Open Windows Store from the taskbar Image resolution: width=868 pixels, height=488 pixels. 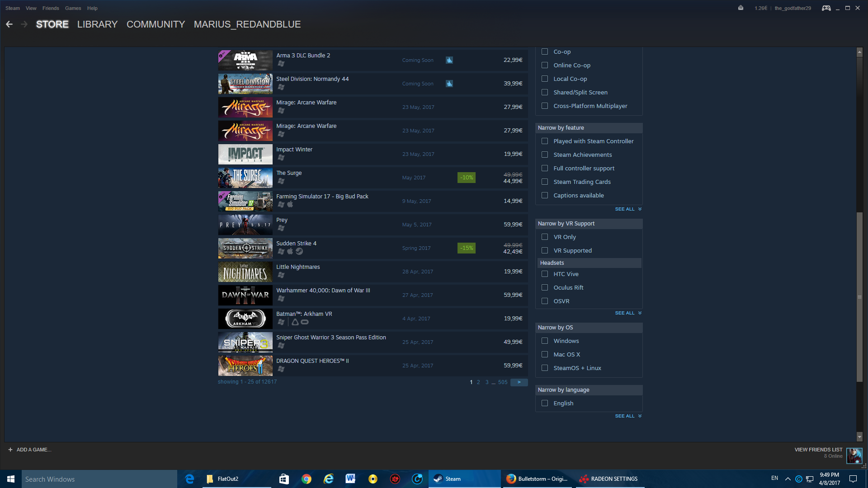284,479
